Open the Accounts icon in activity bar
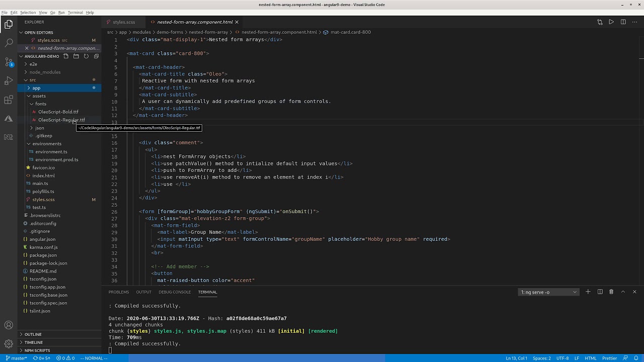 point(9,325)
